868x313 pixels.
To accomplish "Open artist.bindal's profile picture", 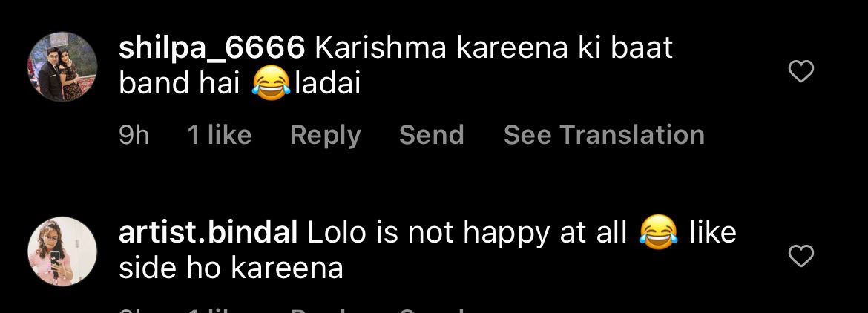I will click(x=62, y=251).
